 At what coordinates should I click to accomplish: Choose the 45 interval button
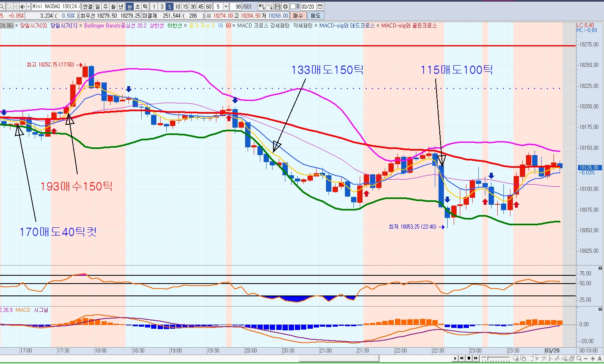coord(201,7)
